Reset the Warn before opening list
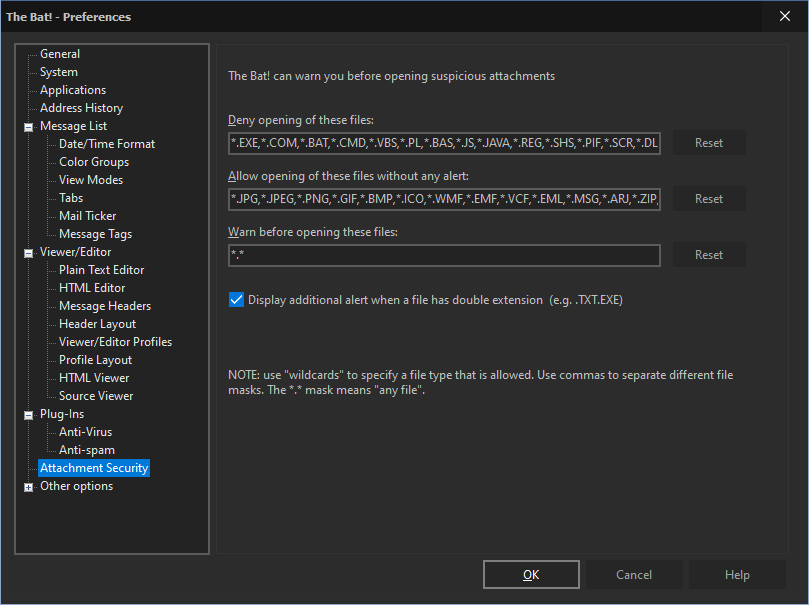Screen dimensions: 809x605 (x=709, y=255)
